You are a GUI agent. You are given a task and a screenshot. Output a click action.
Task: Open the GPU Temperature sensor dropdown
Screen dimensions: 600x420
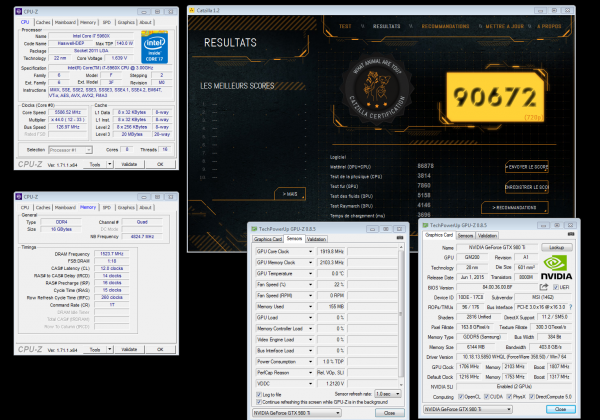310,273
